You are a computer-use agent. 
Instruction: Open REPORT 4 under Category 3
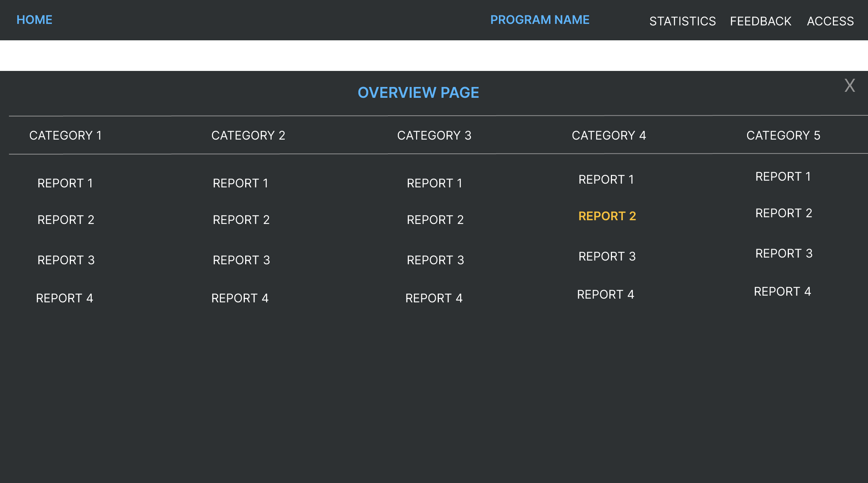434,298
